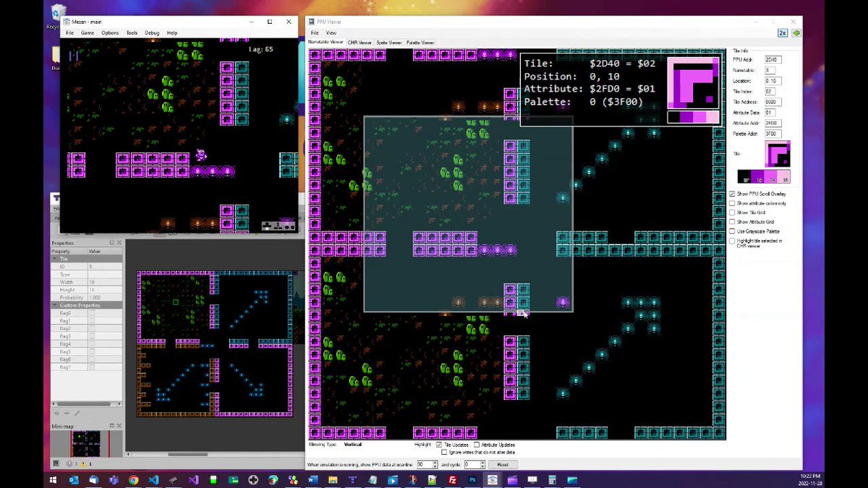Open Microsoft Word from the taskbar
This screenshot has height=488, width=868.
[x=312, y=479]
